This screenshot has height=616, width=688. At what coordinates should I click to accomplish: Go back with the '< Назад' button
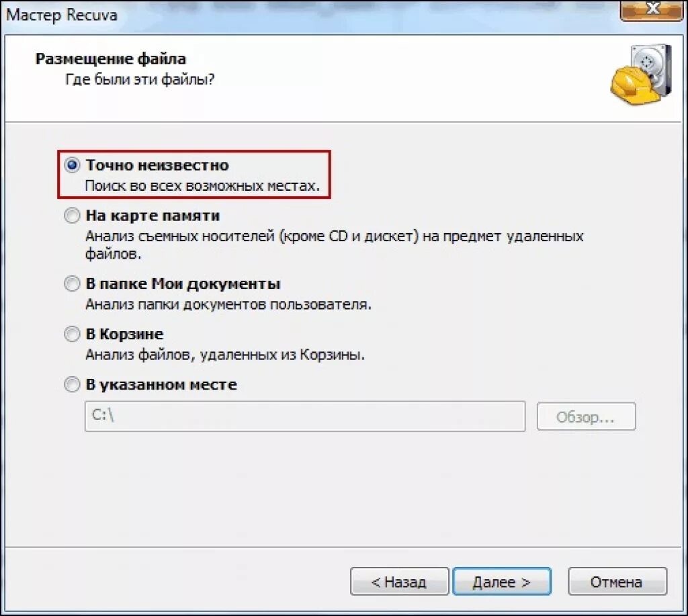pyautogui.click(x=399, y=581)
